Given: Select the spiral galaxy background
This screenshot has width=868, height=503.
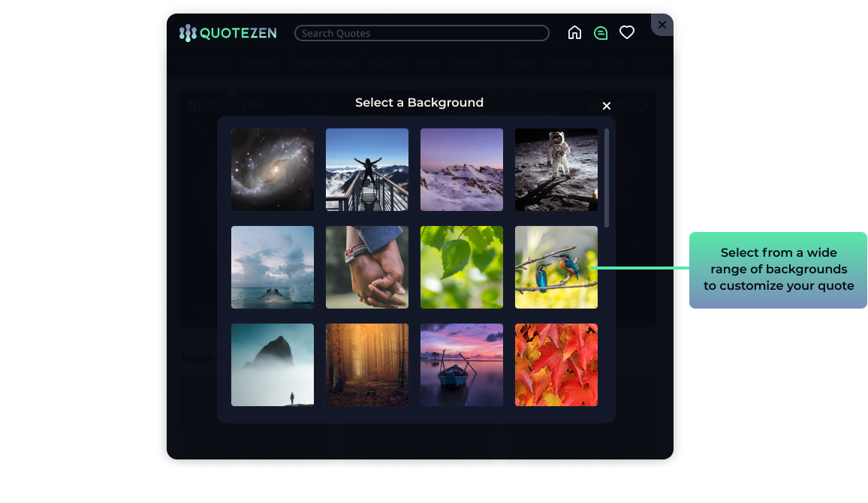Looking at the screenshot, I should [x=273, y=170].
